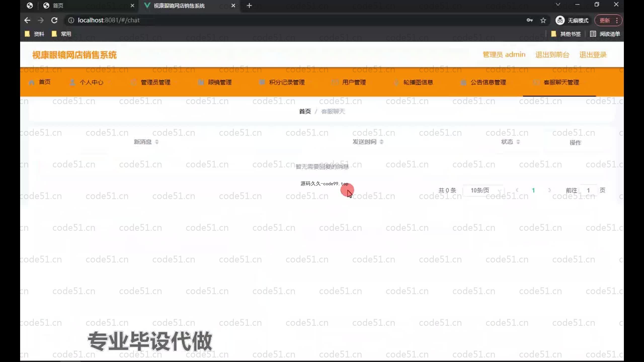Open the browser three-dot menu
The width and height of the screenshot is (644, 362).
[x=617, y=20]
